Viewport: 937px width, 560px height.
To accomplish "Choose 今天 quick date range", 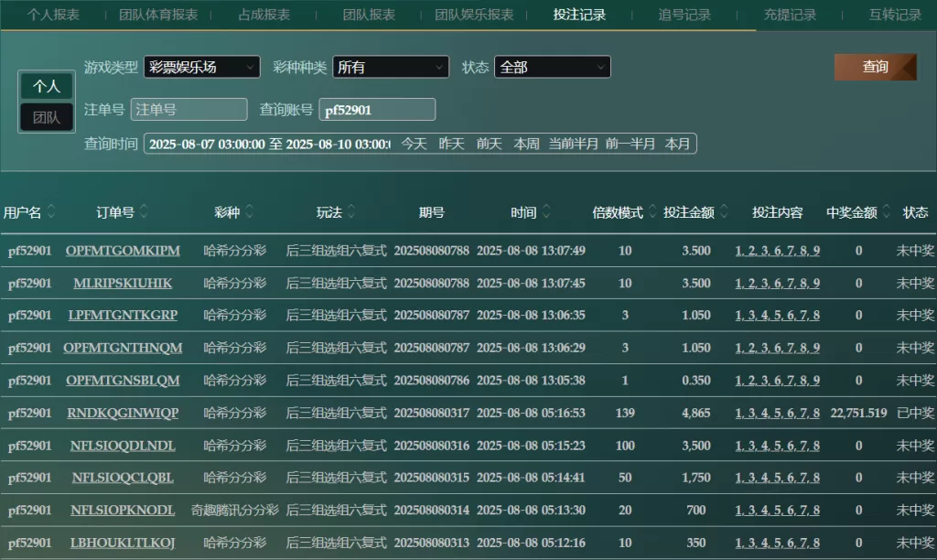I will pyautogui.click(x=414, y=144).
